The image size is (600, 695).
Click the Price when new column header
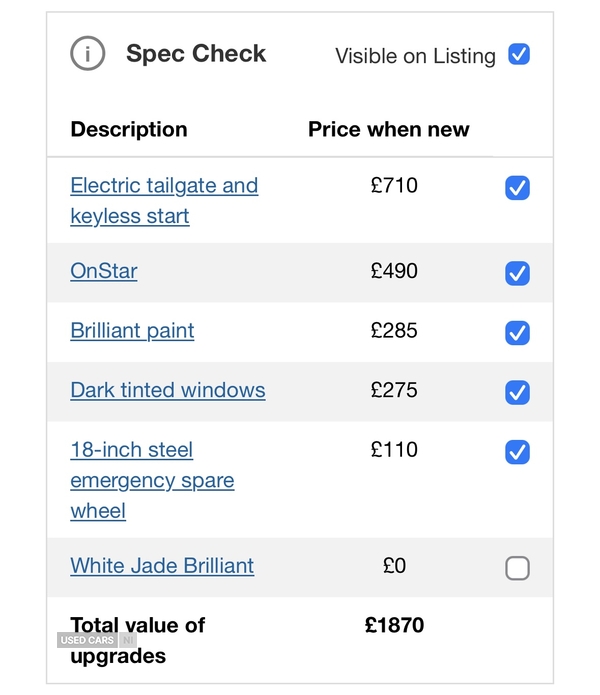coord(389,129)
